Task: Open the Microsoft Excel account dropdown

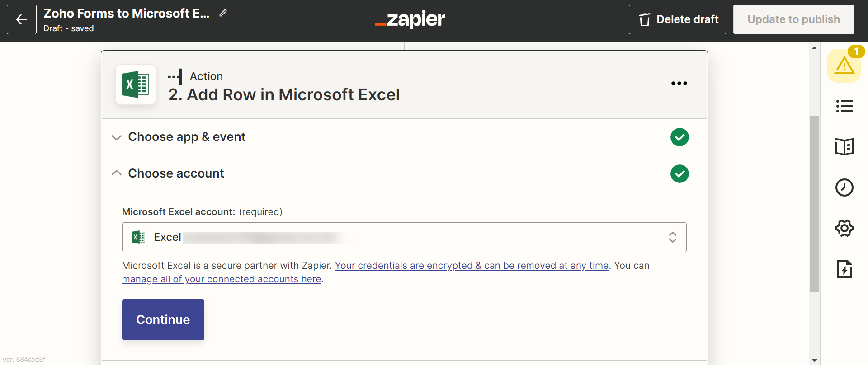Action: point(404,237)
